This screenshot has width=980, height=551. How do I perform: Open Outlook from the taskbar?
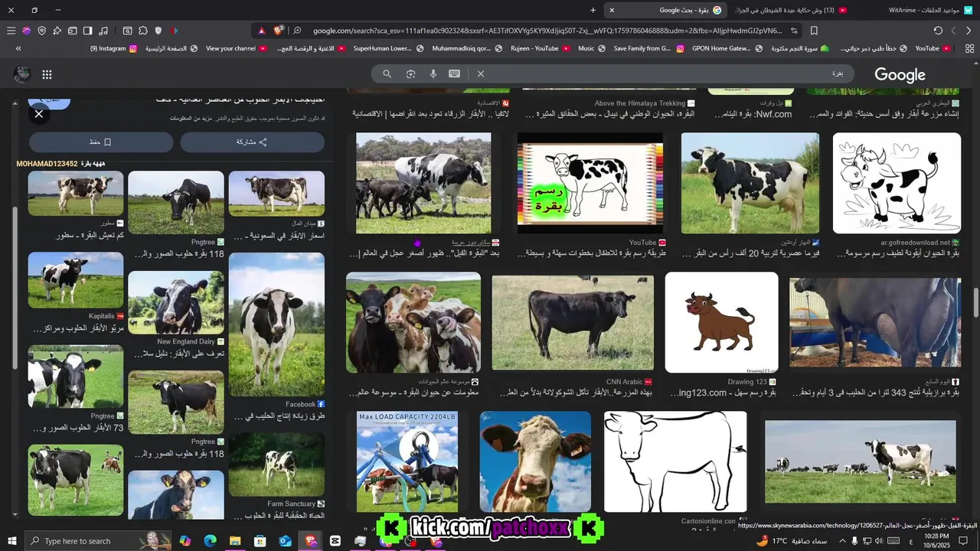(285, 541)
